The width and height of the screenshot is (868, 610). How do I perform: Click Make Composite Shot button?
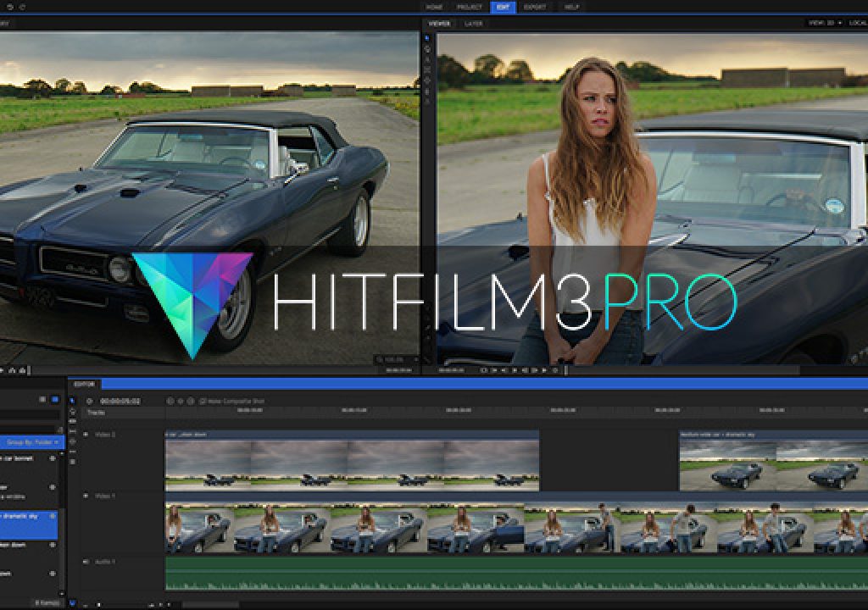tap(231, 401)
